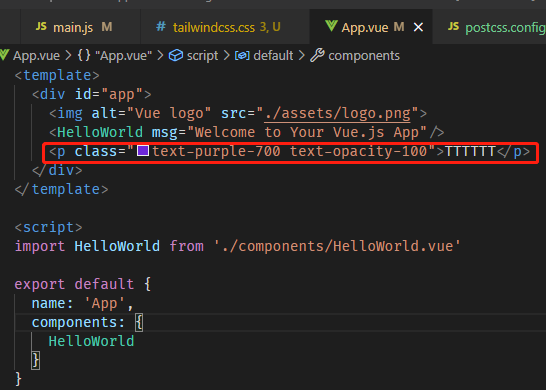This screenshot has width=546, height=390.
Task: Click the './components/HelloWorld.vue' import path
Action: (337, 246)
